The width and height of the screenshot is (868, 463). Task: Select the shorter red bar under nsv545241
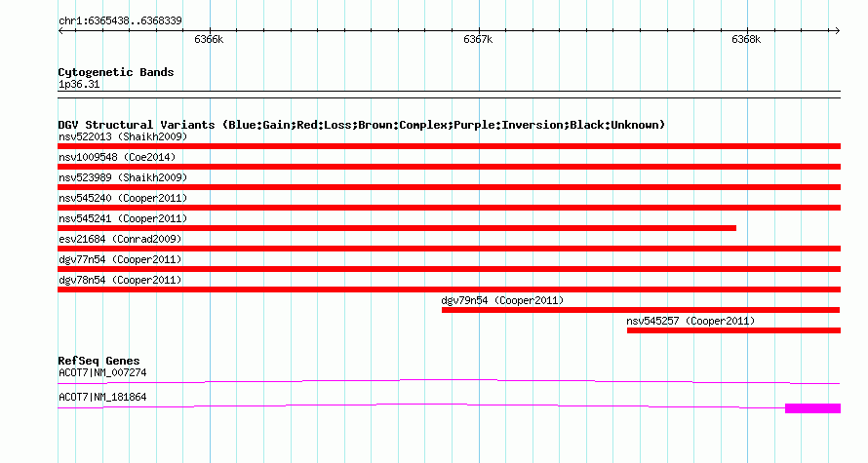(397, 228)
